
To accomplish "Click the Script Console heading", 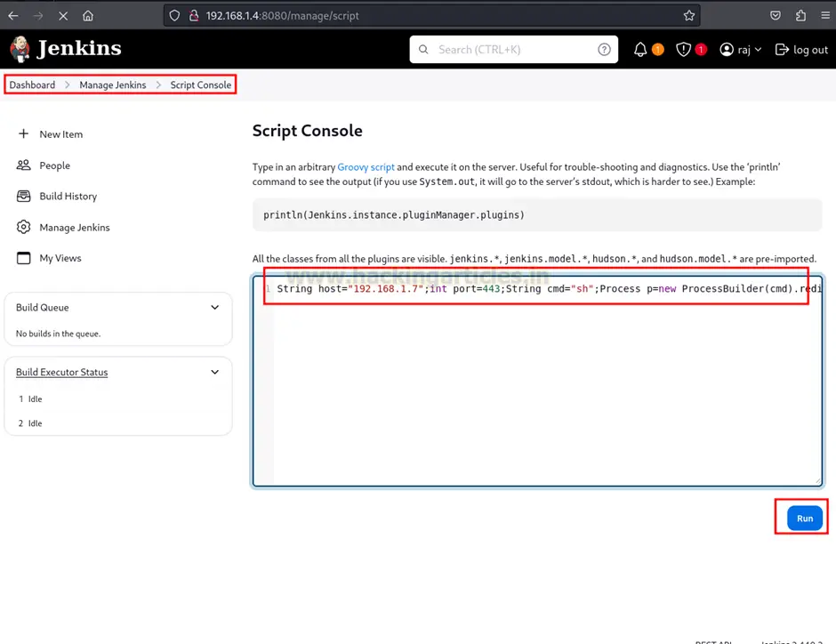I will (x=307, y=131).
